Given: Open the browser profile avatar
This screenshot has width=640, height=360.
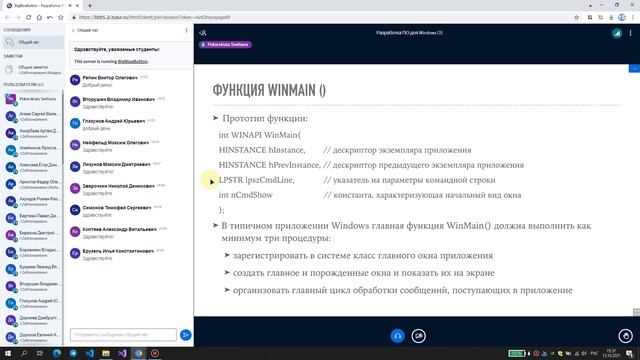Looking at the screenshot, I should pos(622,18).
